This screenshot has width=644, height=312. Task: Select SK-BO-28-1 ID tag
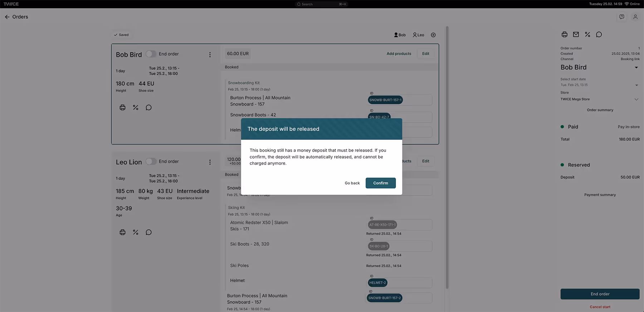pos(379,246)
